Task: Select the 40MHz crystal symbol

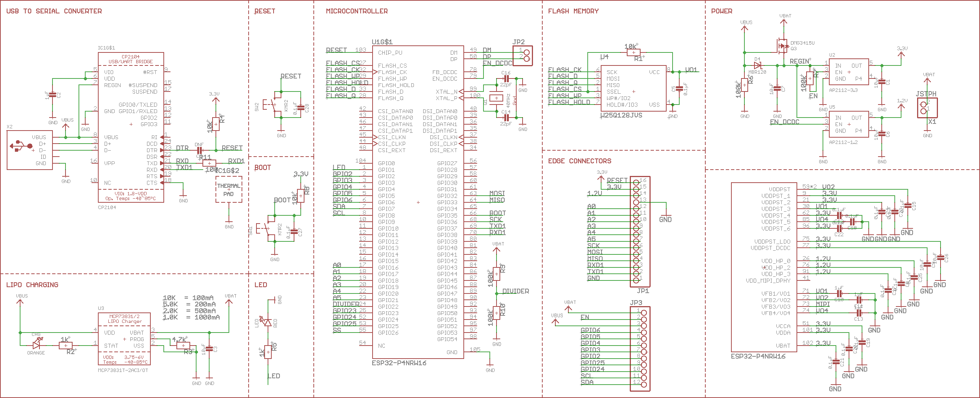Action: (496, 99)
